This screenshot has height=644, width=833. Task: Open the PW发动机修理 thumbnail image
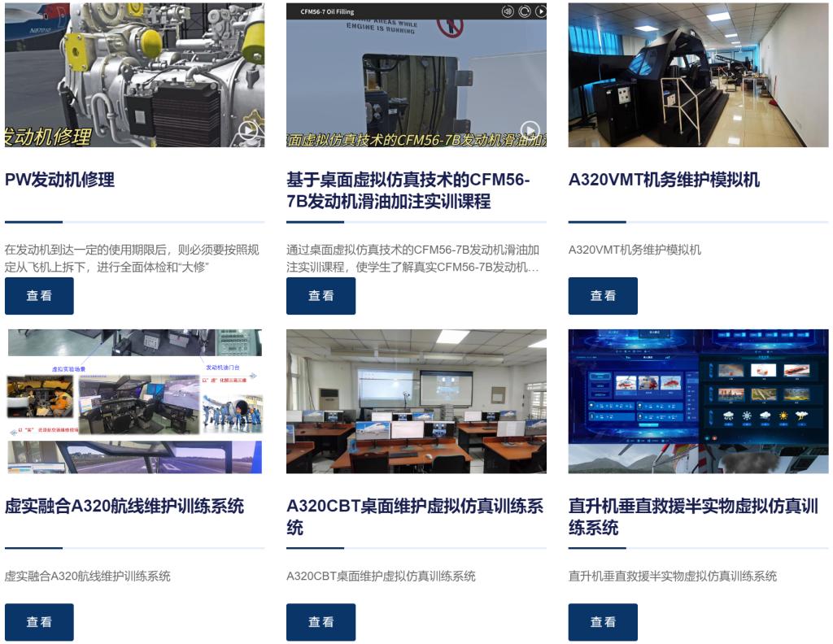pyautogui.click(x=134, y=75)
